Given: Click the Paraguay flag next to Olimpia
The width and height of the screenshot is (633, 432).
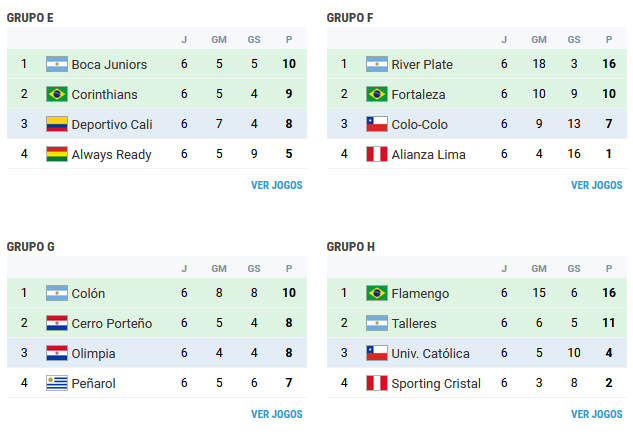Looking at the screenshot, I should [x=57, y=353].
